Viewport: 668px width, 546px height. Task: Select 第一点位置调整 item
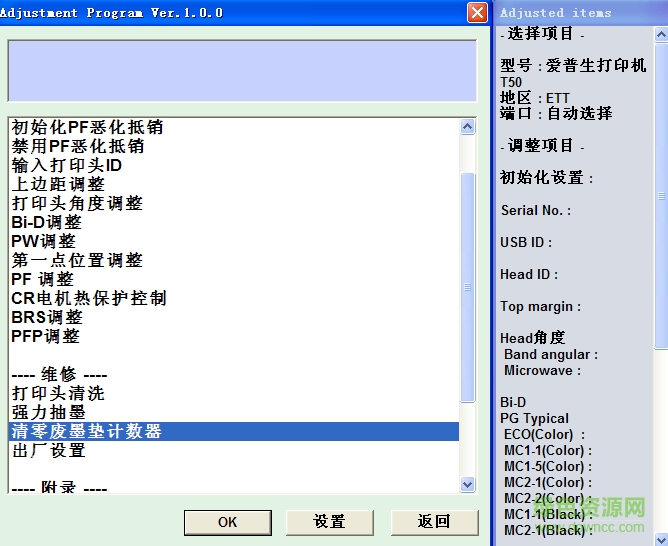[233, 260]
